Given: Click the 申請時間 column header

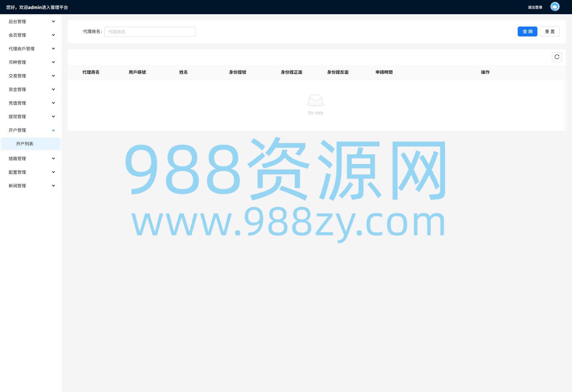Looking at the screenshot, I should pos(384,72).
